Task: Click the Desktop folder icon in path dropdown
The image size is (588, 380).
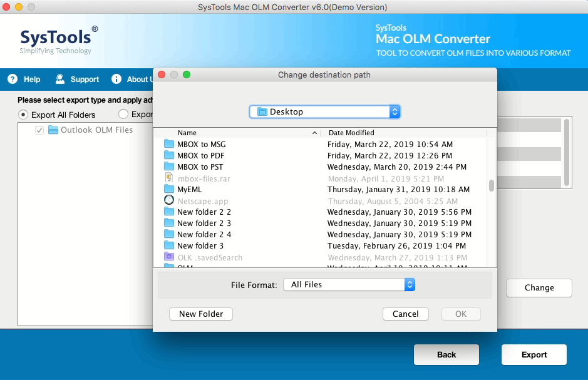Action: [262, 111]
